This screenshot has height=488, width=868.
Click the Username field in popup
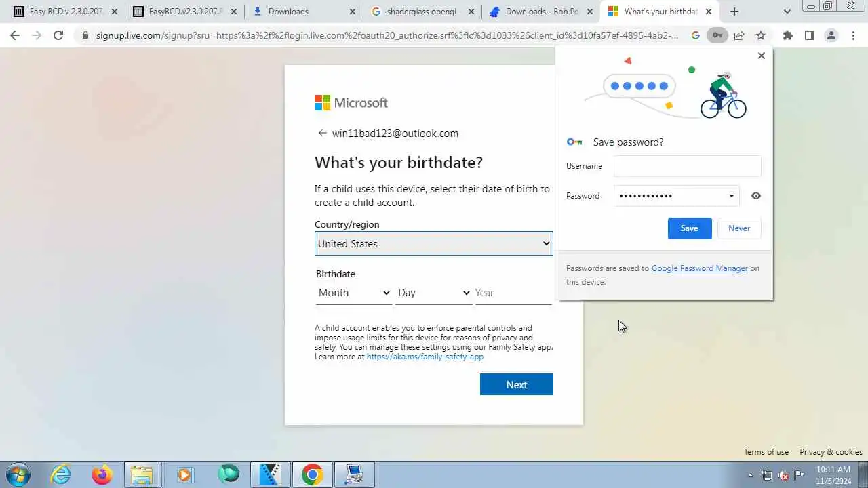687,166
